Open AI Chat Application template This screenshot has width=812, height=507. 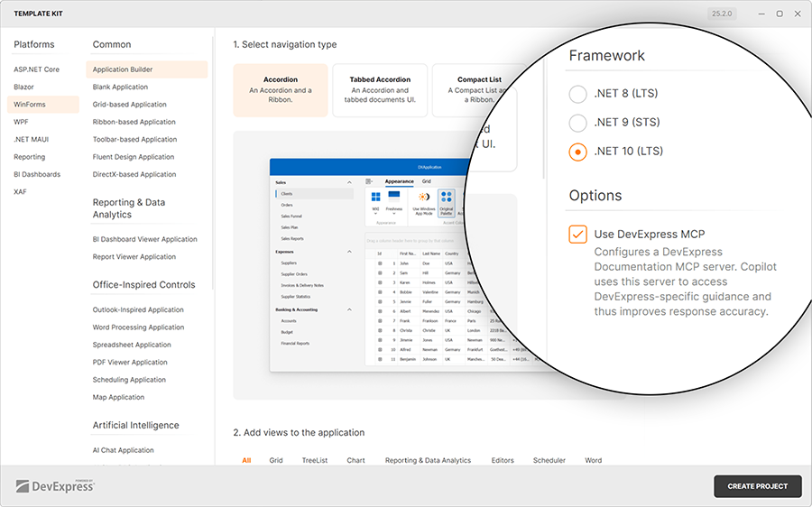click(123, 450)
